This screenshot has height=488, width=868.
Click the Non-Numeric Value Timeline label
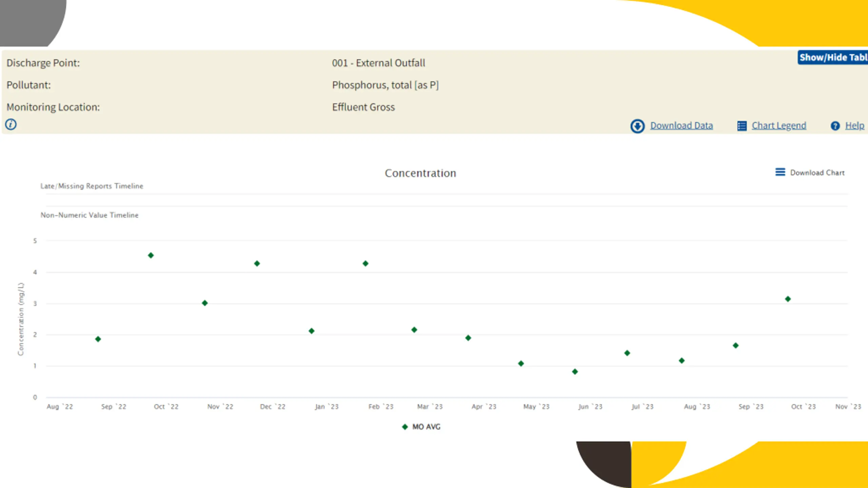pos(90,215)
